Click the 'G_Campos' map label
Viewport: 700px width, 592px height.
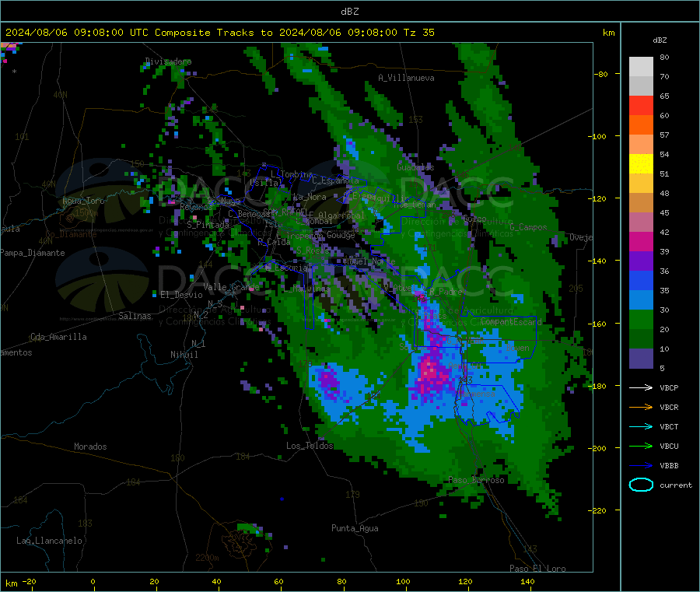tap(528, 227)
